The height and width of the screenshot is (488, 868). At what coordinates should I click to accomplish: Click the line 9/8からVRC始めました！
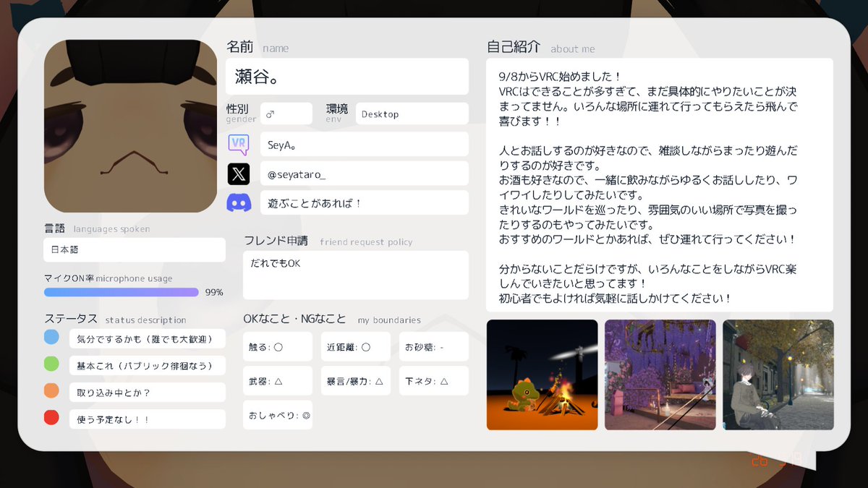(x=561, y=76)
